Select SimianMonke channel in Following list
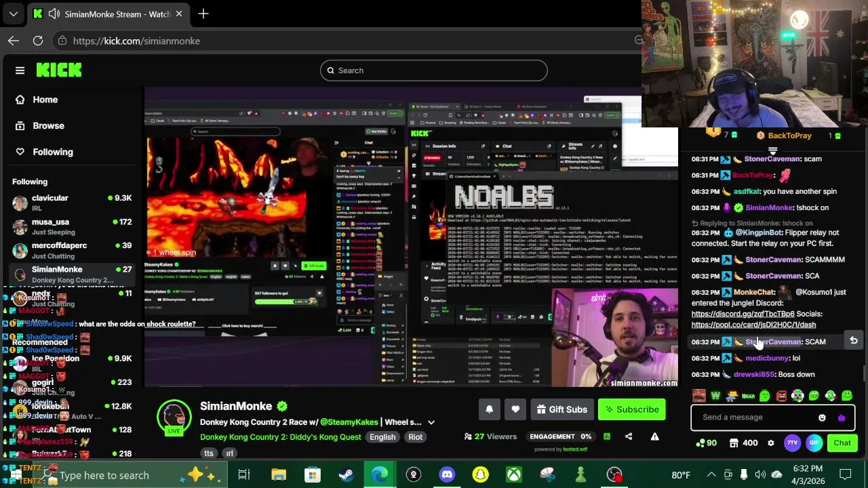 click(x=71, y=274)
